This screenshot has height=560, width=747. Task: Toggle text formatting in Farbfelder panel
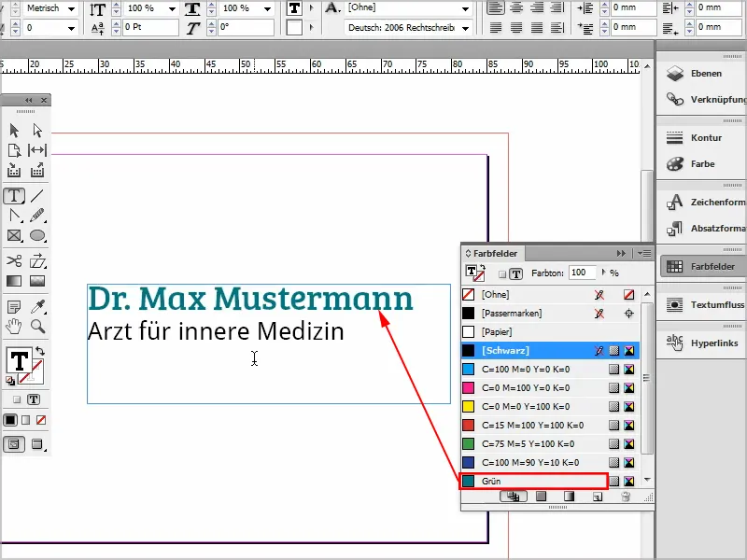click(x=516, y=273)
